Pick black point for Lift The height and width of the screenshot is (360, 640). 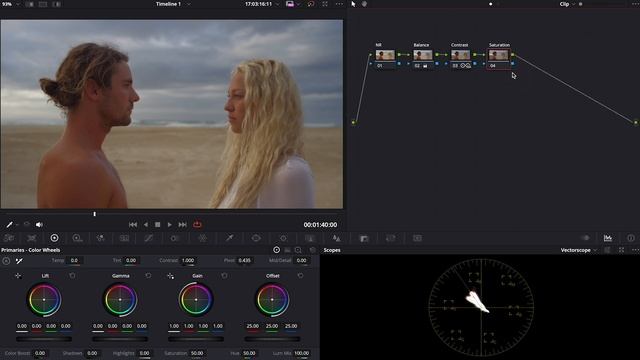18,276
